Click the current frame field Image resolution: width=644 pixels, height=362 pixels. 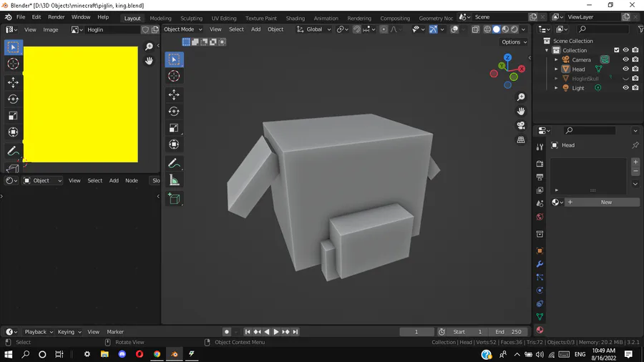click(x=416, y=332)
